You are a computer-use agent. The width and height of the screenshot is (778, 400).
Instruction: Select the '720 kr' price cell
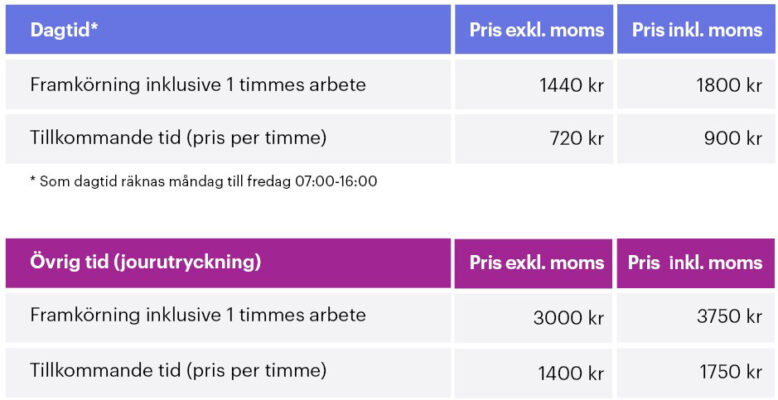(577, 138)
